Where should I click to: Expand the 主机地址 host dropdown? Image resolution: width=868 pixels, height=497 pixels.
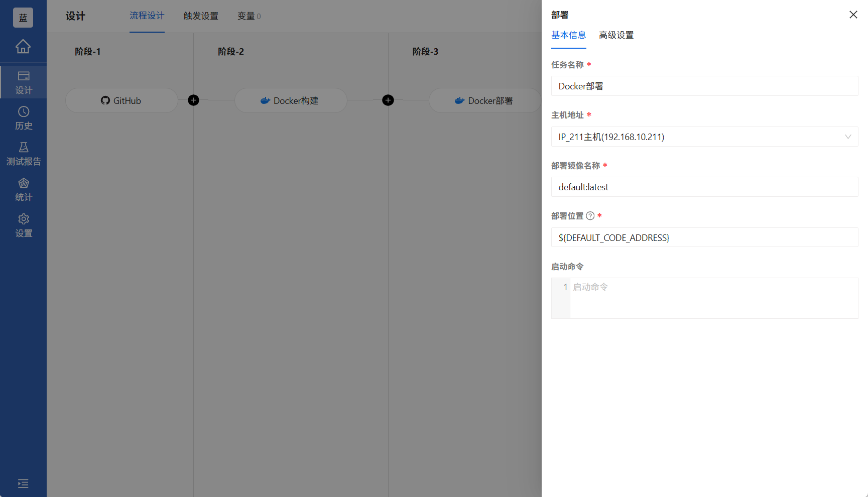pos(848,137)
